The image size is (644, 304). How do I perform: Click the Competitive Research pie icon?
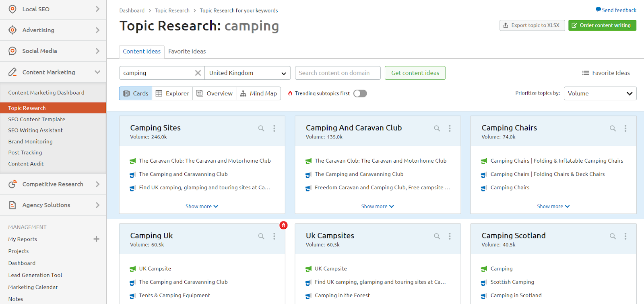click(12, 184)
